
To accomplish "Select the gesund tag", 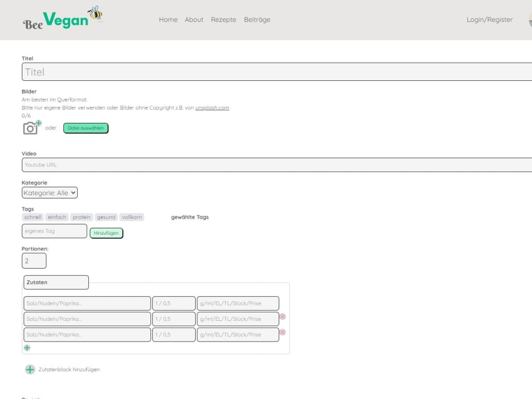I will [x=106, y=217].
